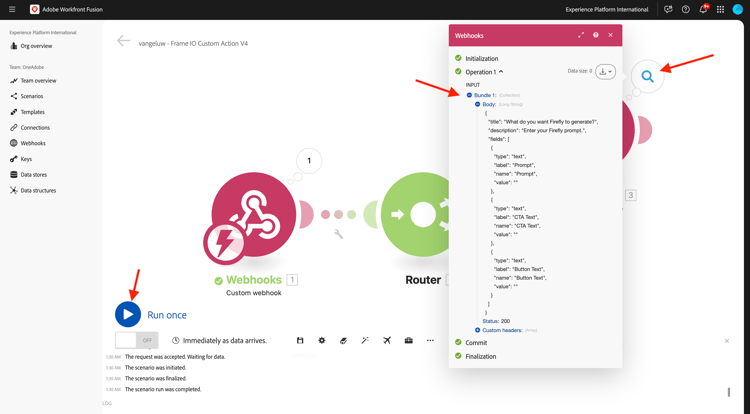This screenshot has width=750, height=414.
Task: Save the scenario with the disk icon
Action: (x=300, y=340)
